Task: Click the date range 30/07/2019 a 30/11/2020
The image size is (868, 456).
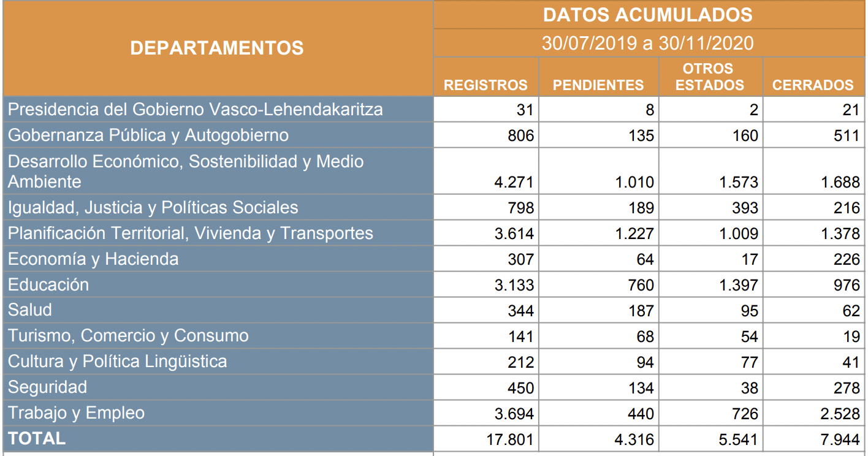Action: (648, 43)
